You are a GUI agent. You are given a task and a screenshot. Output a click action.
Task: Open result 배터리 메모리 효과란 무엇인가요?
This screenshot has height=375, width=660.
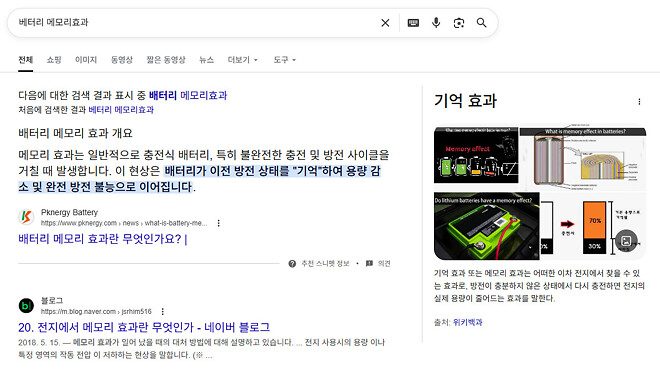(103, 239)
